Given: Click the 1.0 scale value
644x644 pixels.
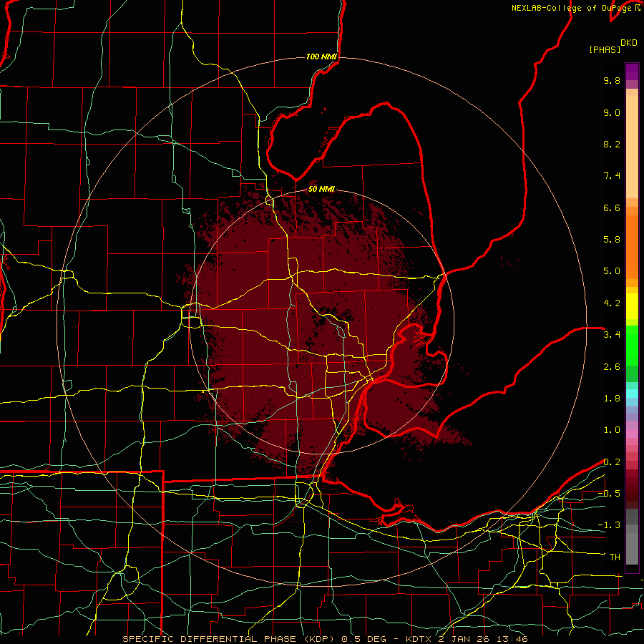Looking at the screenshot, I should click(612, 430).
